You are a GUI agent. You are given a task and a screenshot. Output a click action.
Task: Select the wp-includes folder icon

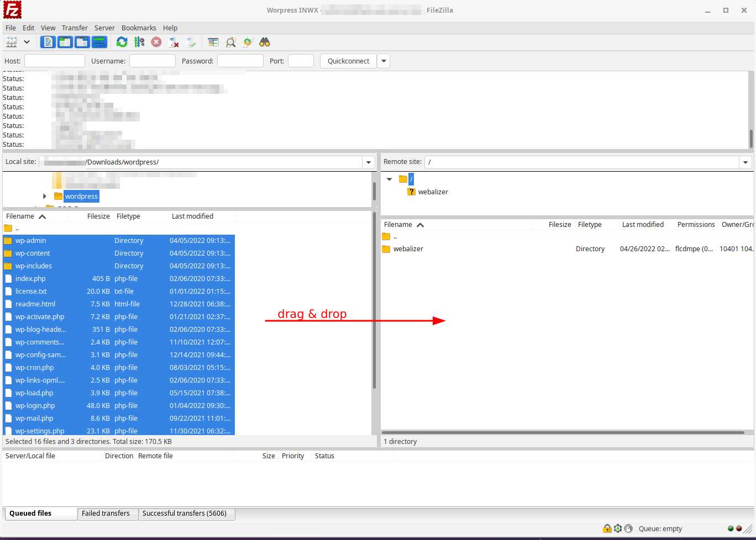click(x=8, y=266)
